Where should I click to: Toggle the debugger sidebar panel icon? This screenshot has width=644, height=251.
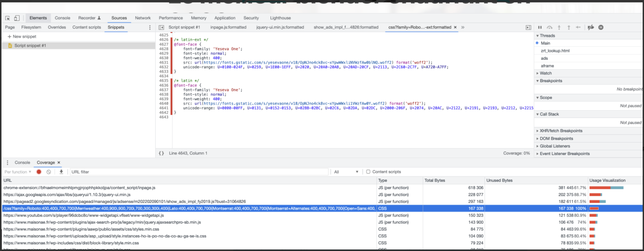(528, 27)
